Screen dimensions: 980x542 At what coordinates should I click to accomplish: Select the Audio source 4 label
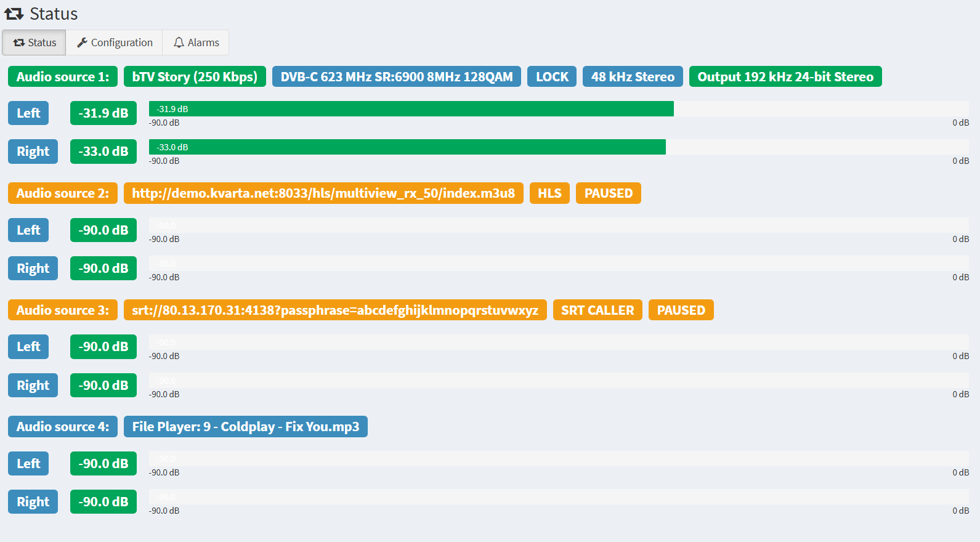(x=63, y=426)
